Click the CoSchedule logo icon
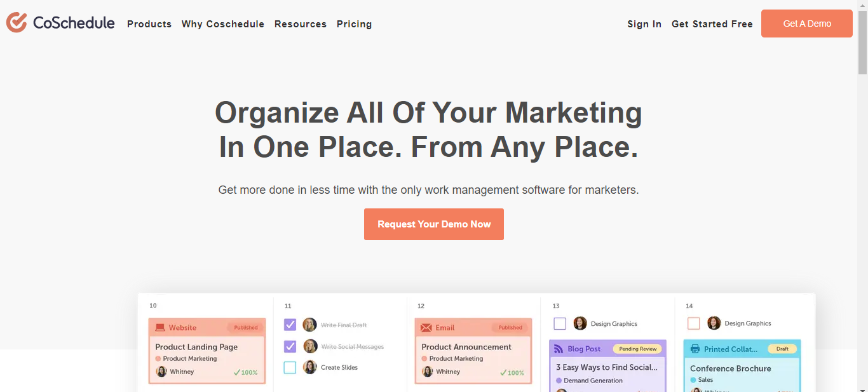This screenshot has height=392, width=868. pos(17,23)
